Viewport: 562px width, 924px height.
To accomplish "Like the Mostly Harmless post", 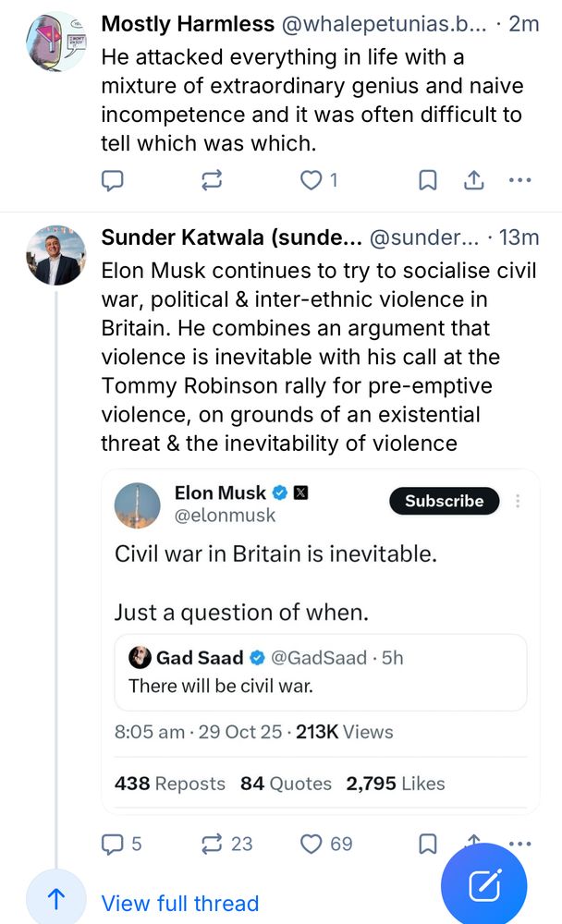I will (x=312, y=180).
